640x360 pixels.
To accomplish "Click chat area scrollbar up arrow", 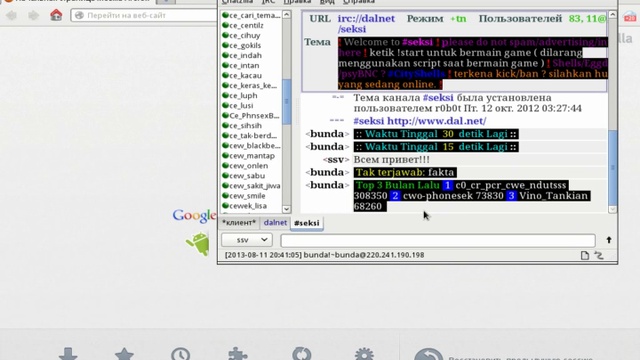I will 612,15.
